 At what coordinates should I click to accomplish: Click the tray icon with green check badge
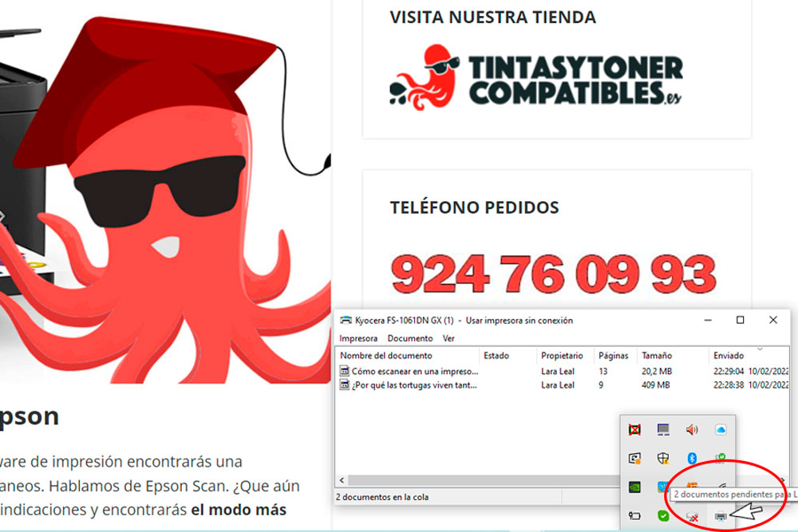(720, 459)
